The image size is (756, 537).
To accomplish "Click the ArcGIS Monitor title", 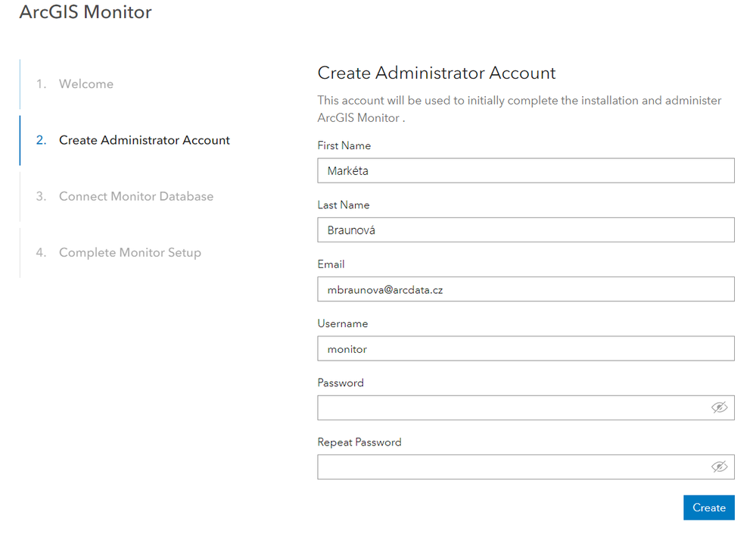I will point(86,13).
